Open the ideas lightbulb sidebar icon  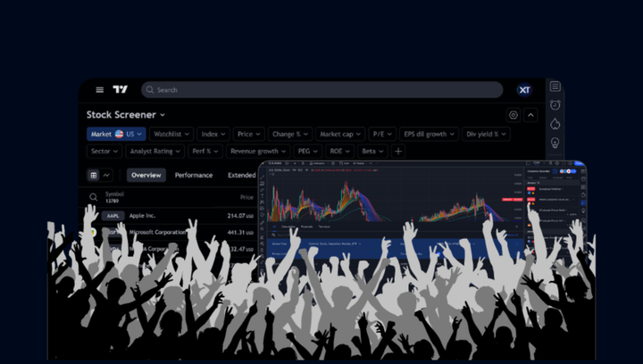click(555, 143)
